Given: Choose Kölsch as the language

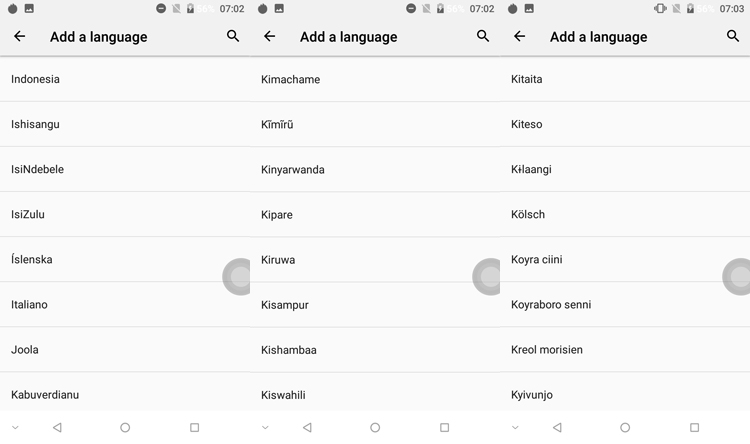Looking at the screenshot, I should coord(625,214).
